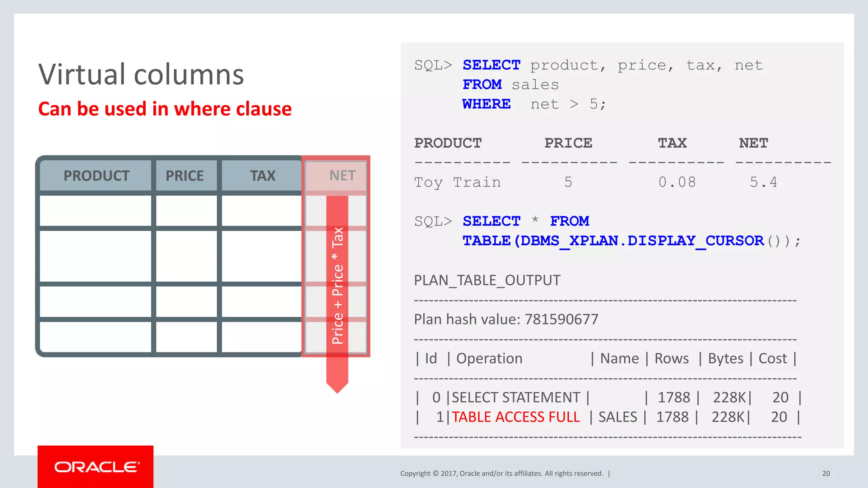Click the 'Can be used in where clause' subtitle
The width and height of the screenshot is (868, 488).
pos(165,109)
